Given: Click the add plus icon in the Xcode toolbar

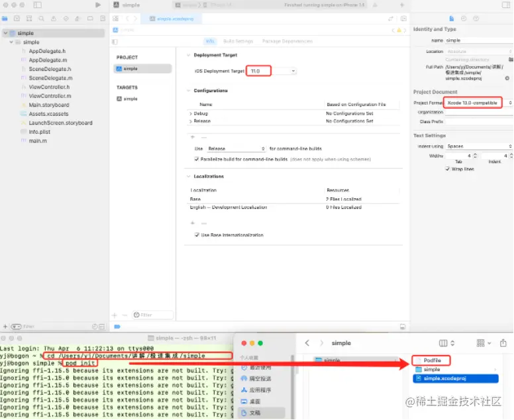Looking at the screenshot, I should [x=402, y=5].
